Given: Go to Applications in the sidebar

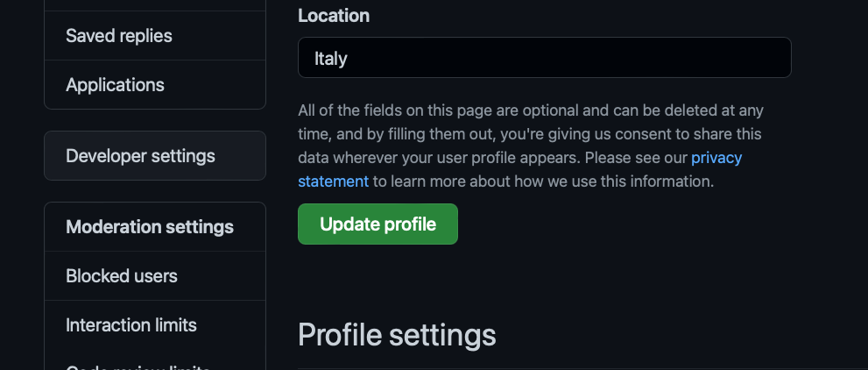Looking at the screenshot, I should coord(115,85).
